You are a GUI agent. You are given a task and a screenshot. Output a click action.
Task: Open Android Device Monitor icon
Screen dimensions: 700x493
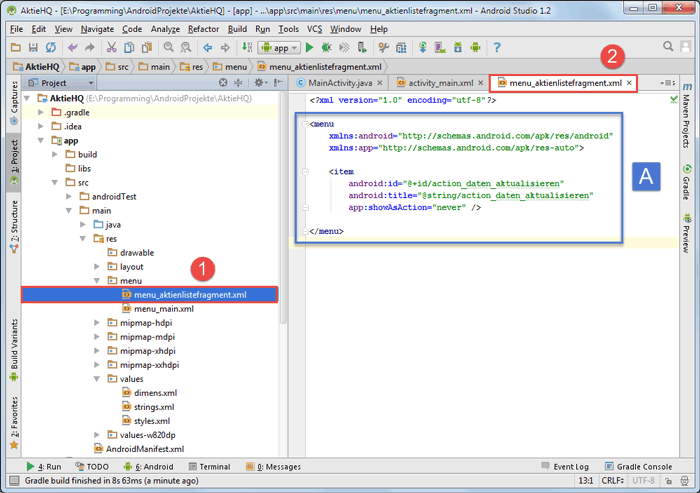coord(475,47)
